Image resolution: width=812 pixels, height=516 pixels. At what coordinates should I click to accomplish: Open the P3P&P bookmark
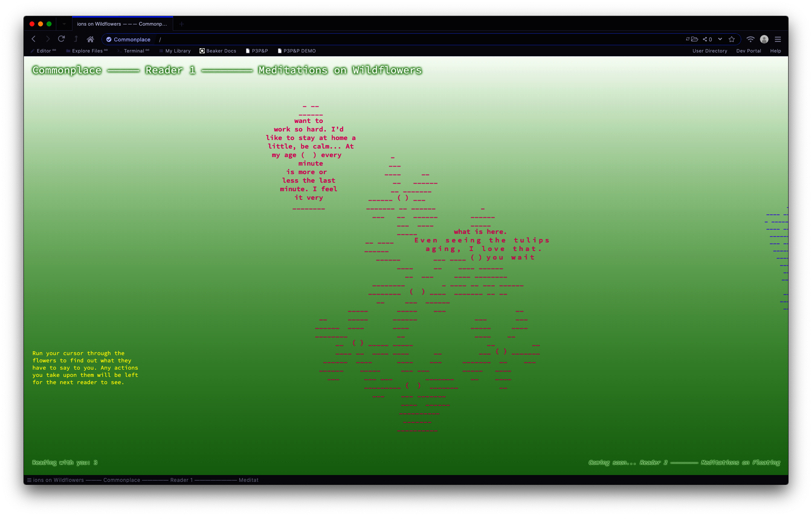click(x=257, y=51)
